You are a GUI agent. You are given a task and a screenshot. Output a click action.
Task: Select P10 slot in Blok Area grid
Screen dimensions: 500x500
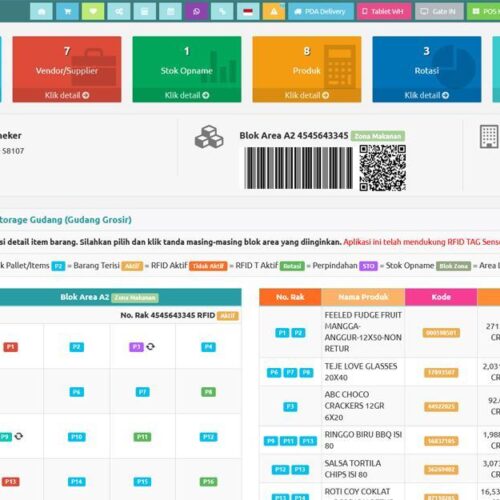click(76, 437)
